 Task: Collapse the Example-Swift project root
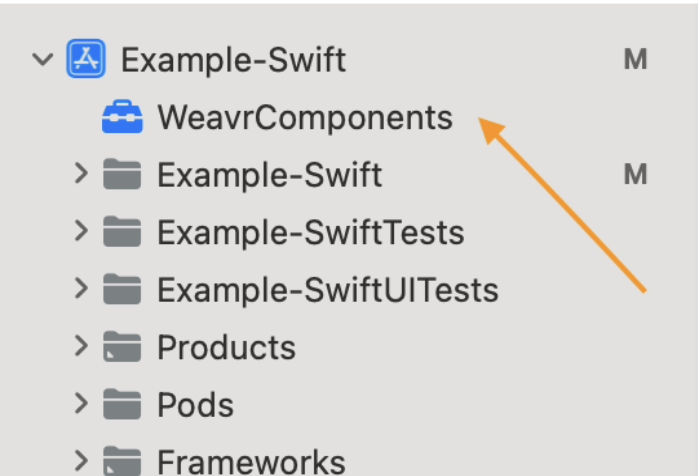tap(43, 59)
